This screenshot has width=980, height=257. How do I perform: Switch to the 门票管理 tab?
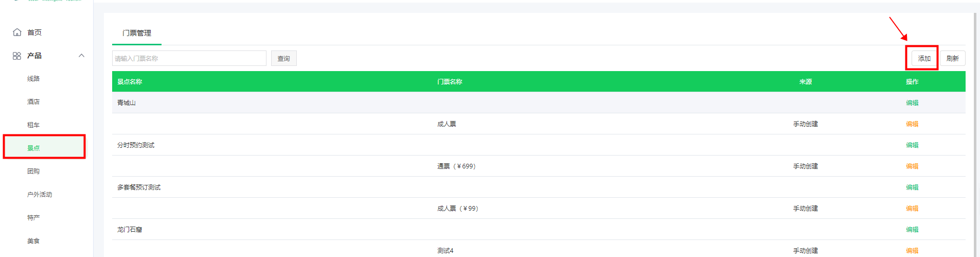tap(137, 33)
